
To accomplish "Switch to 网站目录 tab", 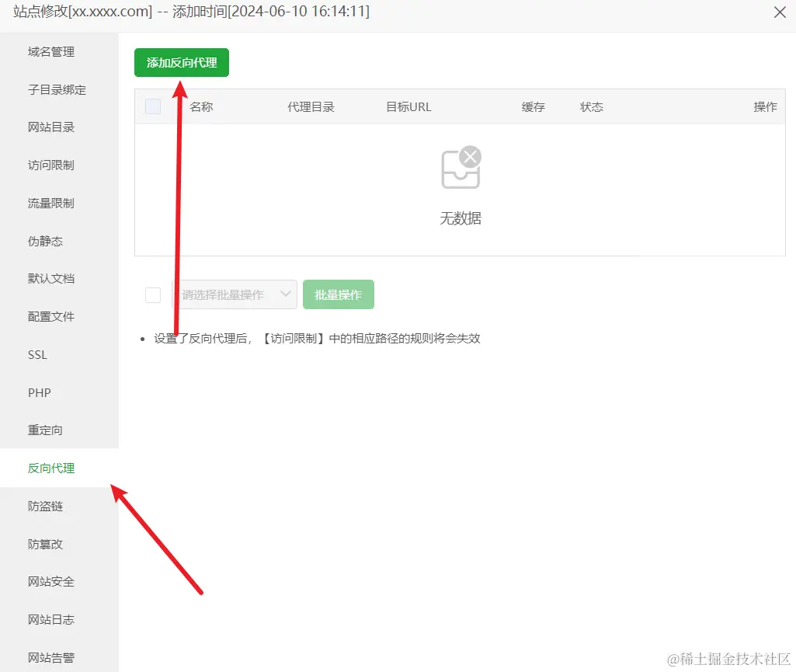I will point(51,127).
